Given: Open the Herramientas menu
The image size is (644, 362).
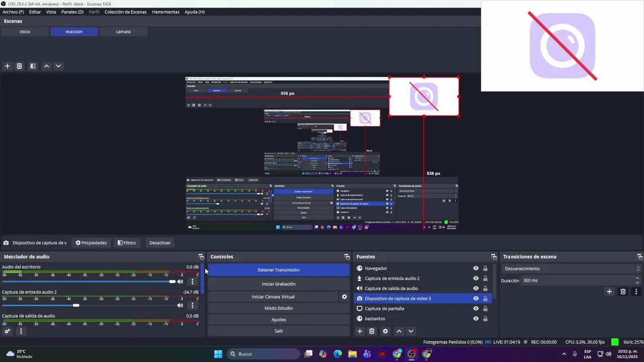Looking at the screenshot, I should (166, 12).
